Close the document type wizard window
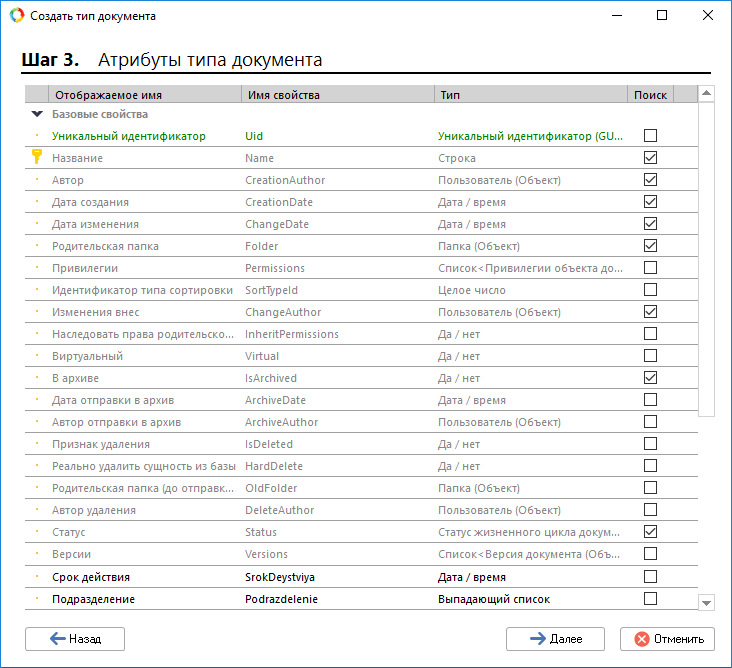The width and height of the screenshot is (732, 668). tap(708, 16)
